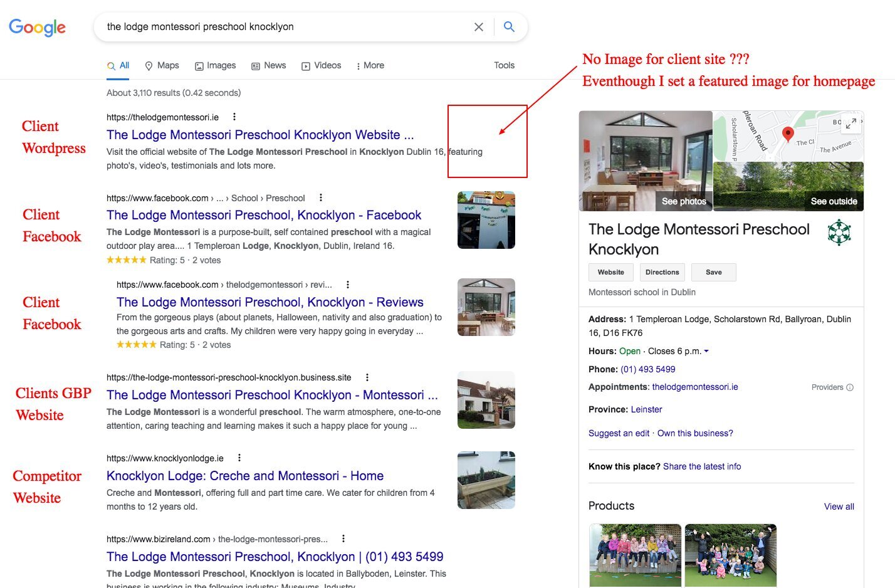Click Share the latest info

(702, 466)
